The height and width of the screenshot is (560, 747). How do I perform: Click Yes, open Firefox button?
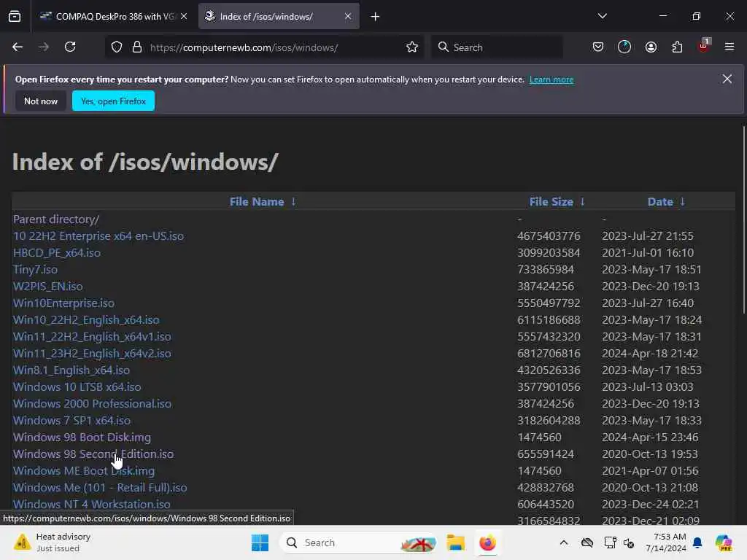pos(113,101)
